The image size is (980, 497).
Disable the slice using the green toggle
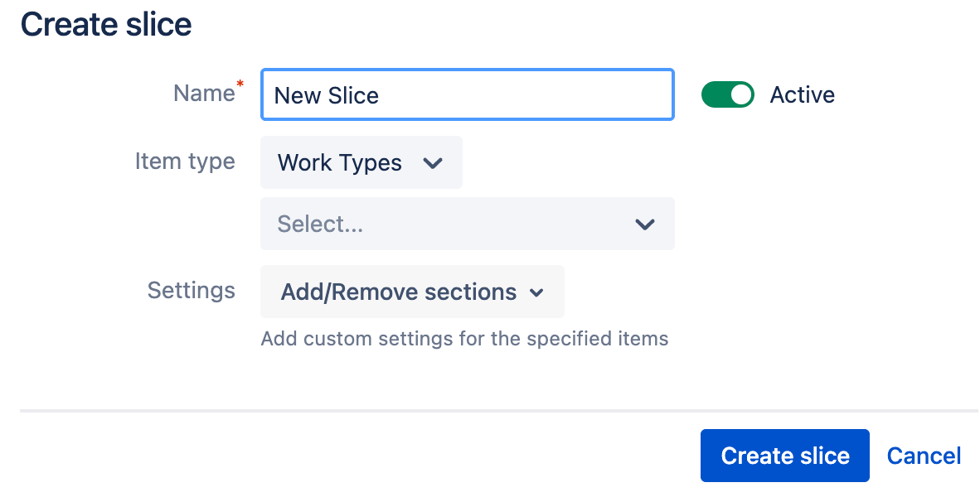[x=728, y=94]
